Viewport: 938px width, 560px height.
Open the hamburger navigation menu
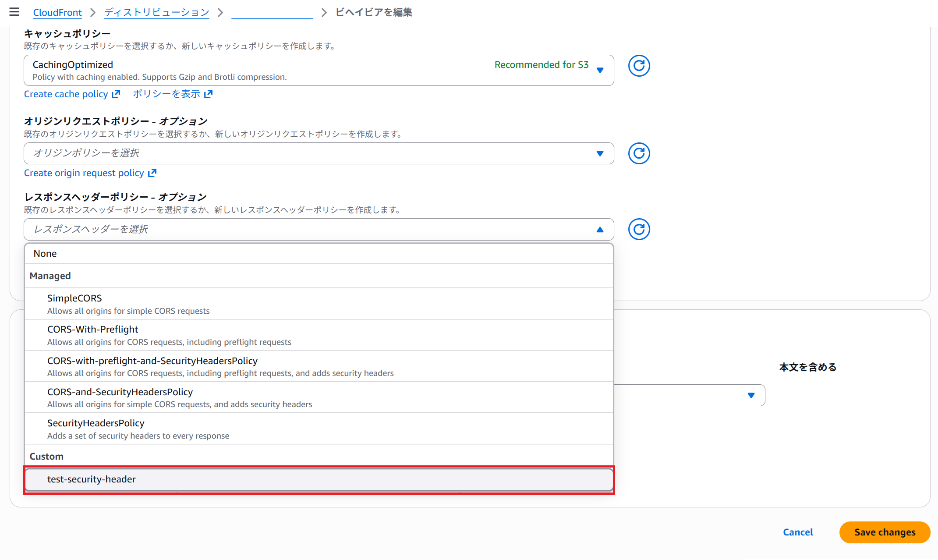(x=14, y=12)
